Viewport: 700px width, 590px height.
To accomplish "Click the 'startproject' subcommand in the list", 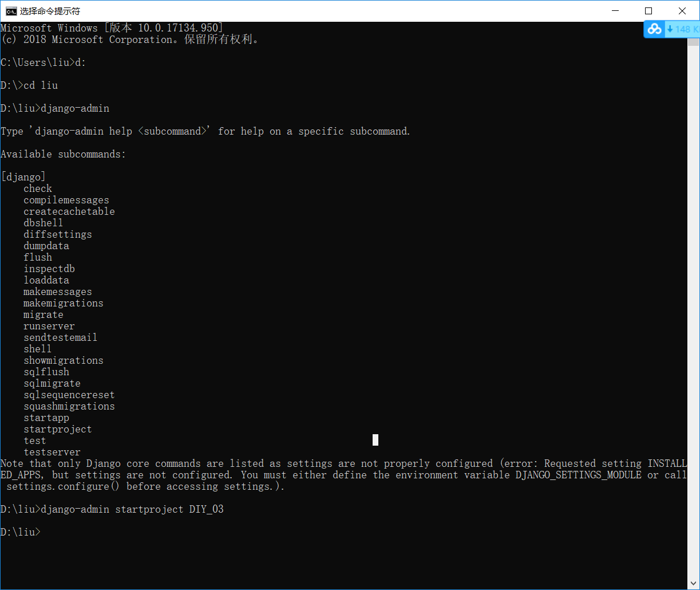I will click(x=58, y=429).
